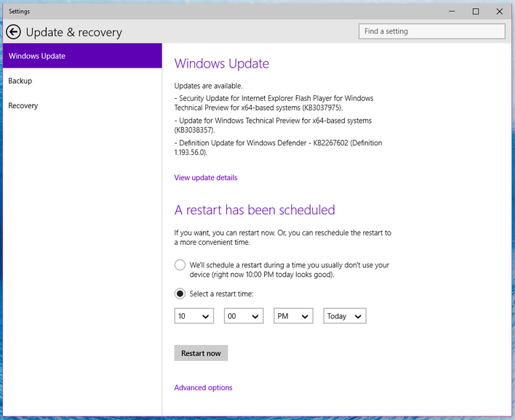
Task: Click the Restart now button
Action: (x=201, y=353)
